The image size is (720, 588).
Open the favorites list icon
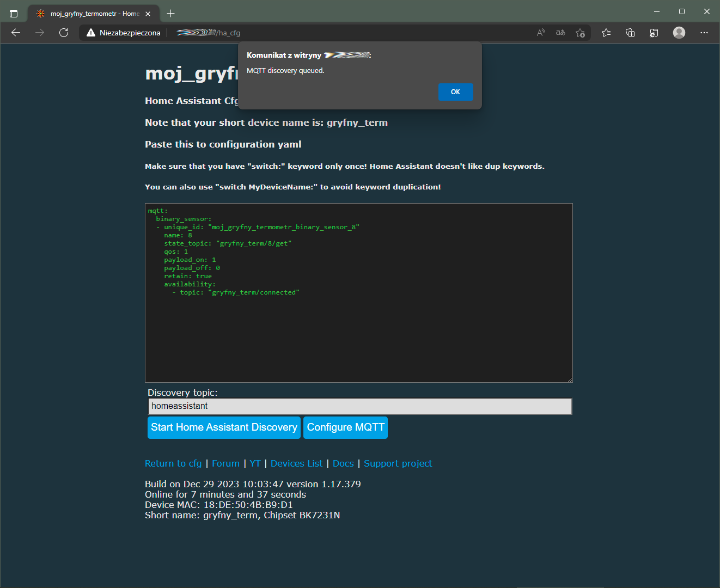tap(606, 33)
